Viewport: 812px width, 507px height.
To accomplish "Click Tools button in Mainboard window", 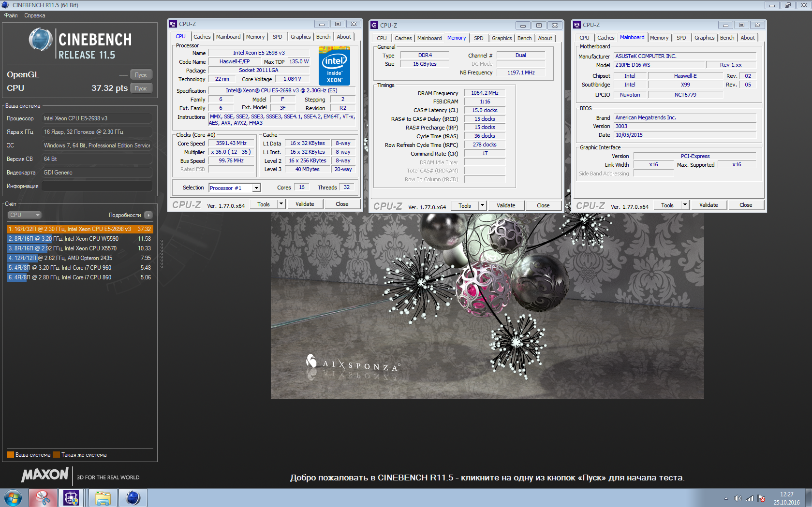I will pos(667,205).
